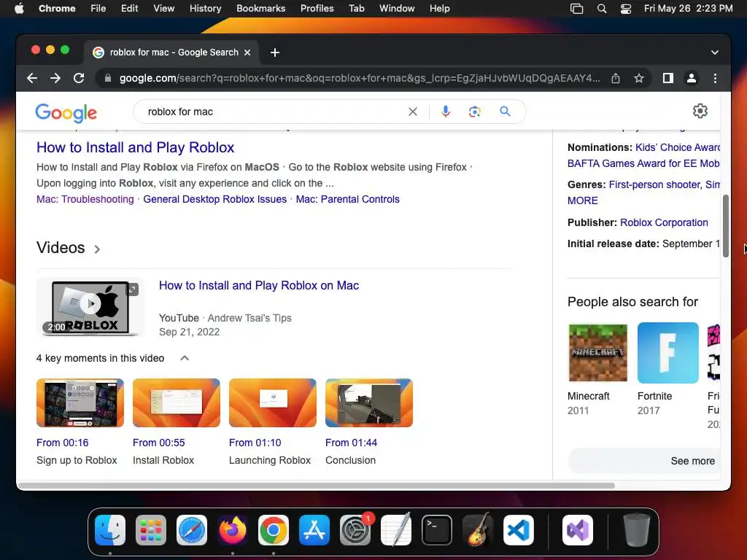Open System Settings from the Dock

(355, 530)
